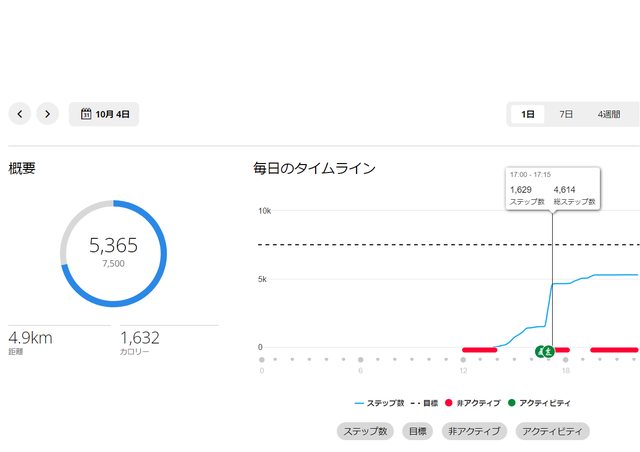
Task: Click the blue ステップ数 legend line
Action: (362, 403)
